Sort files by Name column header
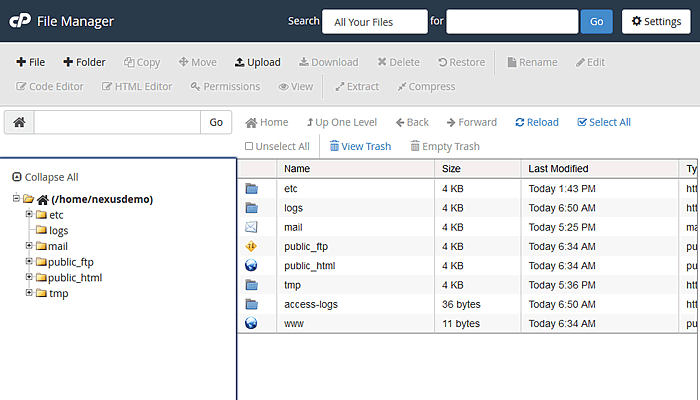The height and width of the screenshot is (400, 700). [x=297, y=169]
